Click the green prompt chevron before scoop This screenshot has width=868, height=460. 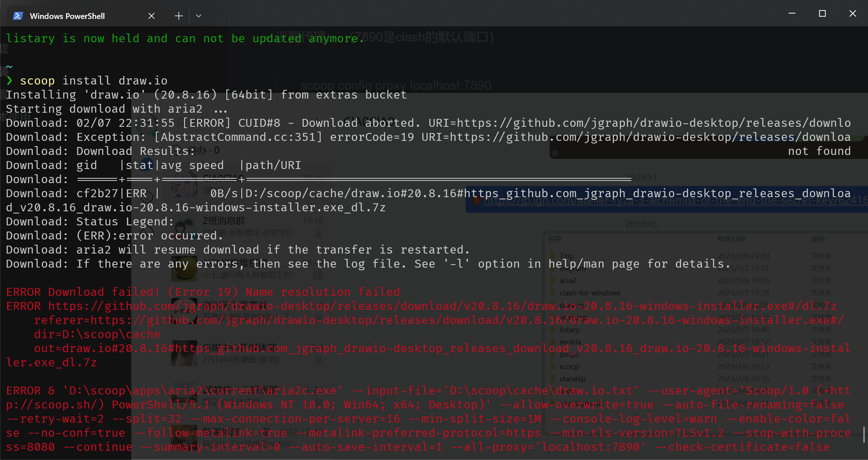tap(10, 81)
